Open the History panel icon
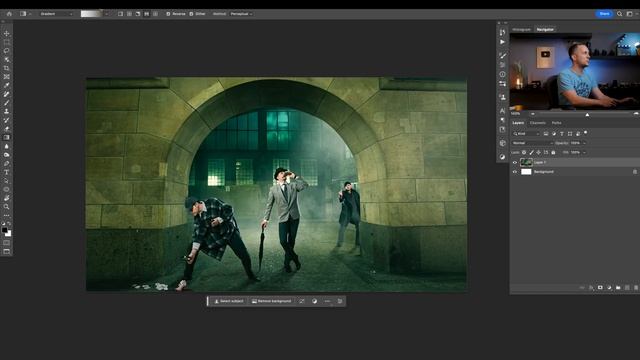The width and height of the screenshot is (640, 360). coord(502,33)
